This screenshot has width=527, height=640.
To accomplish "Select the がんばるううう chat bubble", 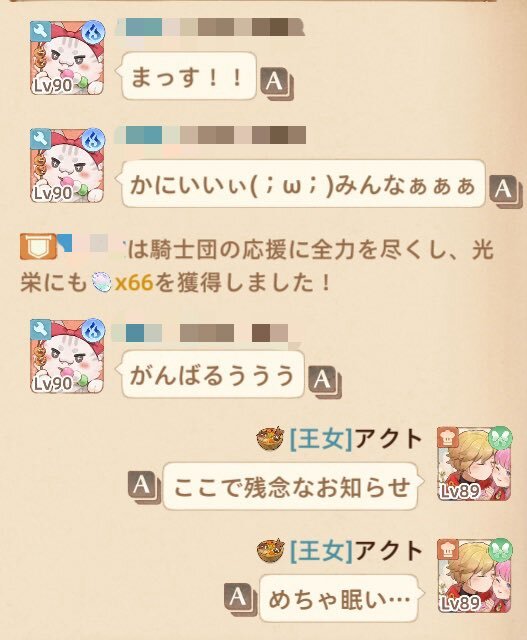I will click(x=212, y=375).
